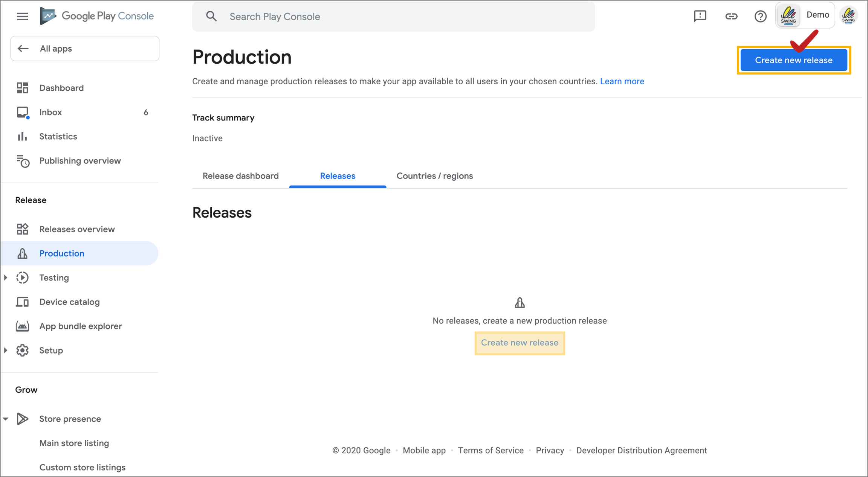The height and width of the screenshot is (477, 868).
Task: Open the Statistics page
Action: coord(58,137)
